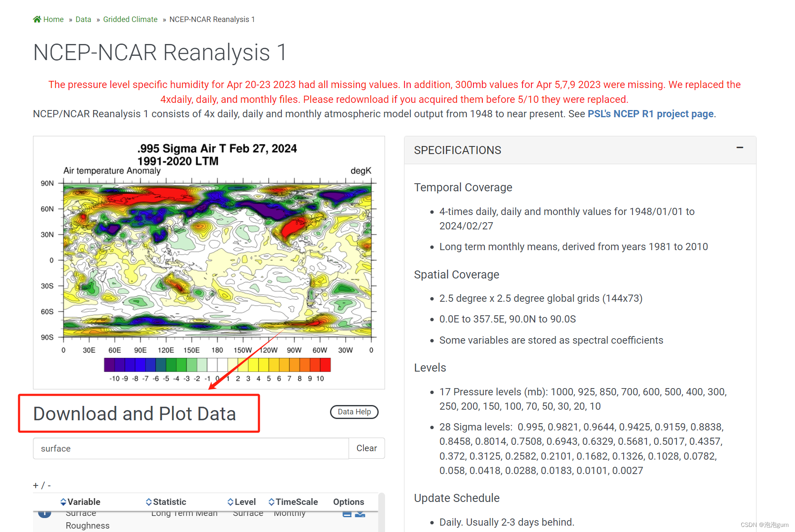Collapse the Specifications panel with minus icon
Screen dimensions: 795x532
pyautogui.click(x=740, y=148)
